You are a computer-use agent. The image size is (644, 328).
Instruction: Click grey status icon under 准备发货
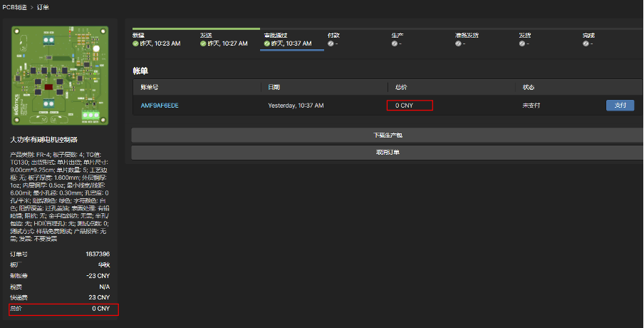(x=458, y=43)
